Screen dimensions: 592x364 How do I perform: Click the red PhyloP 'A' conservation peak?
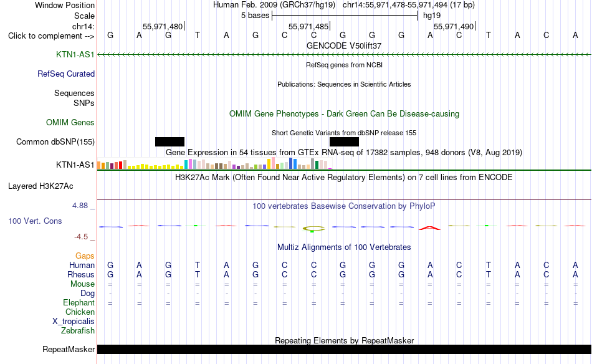tap(429, 228)
